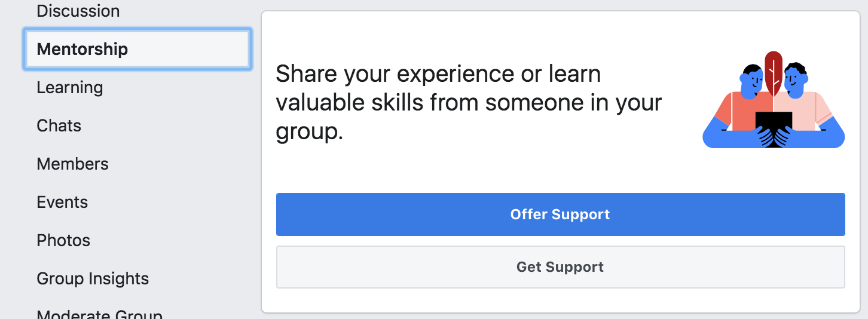Open the Moderate Group section
This screenshot has height=319, width=868.
[99, 314]
